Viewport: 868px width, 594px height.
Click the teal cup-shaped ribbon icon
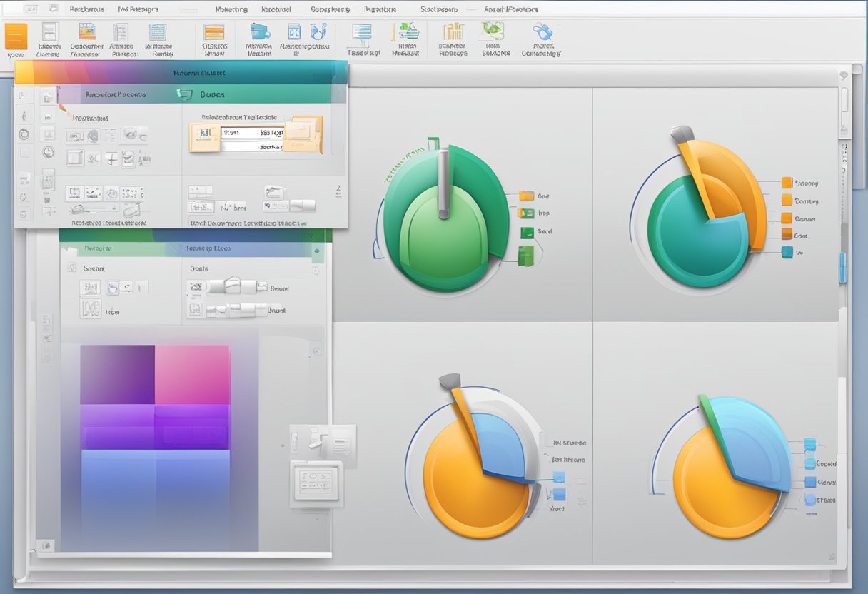(x=259, y=32)
